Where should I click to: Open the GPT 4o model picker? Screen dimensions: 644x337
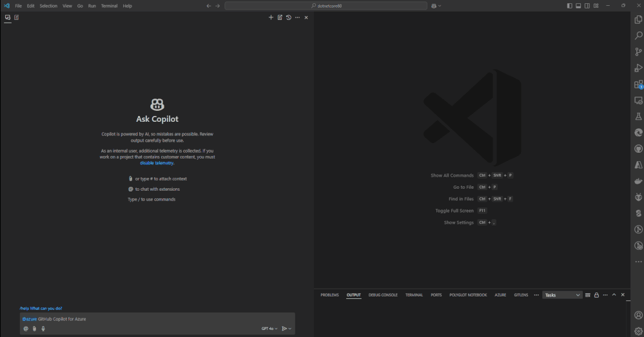pyautogui.click(x=269, y=329)
